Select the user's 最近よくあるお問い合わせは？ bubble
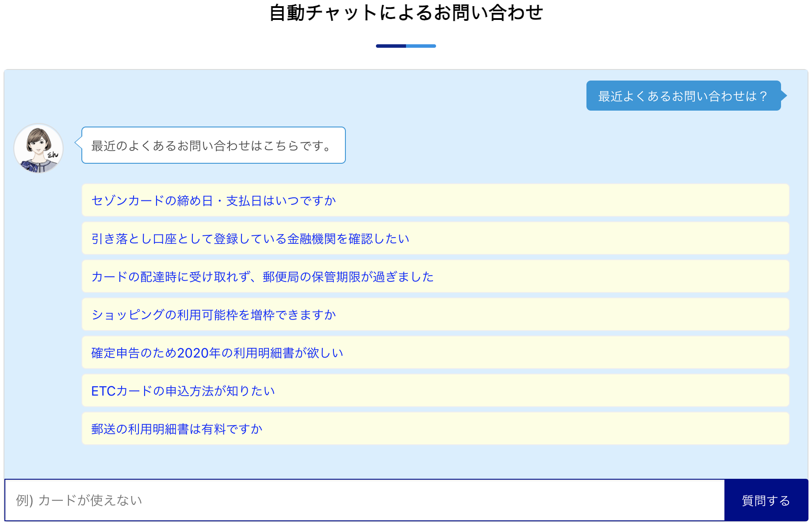812x531 pixels. [683, 96]
